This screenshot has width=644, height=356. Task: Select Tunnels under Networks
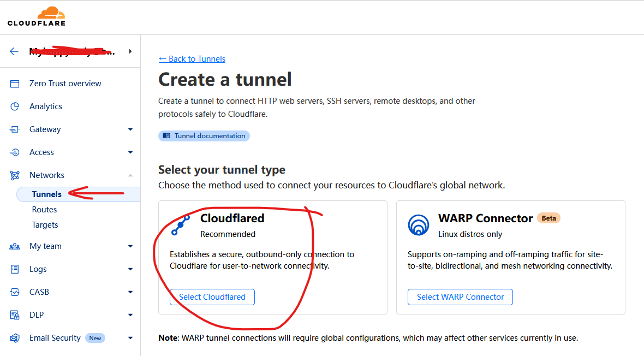[47, 194]
